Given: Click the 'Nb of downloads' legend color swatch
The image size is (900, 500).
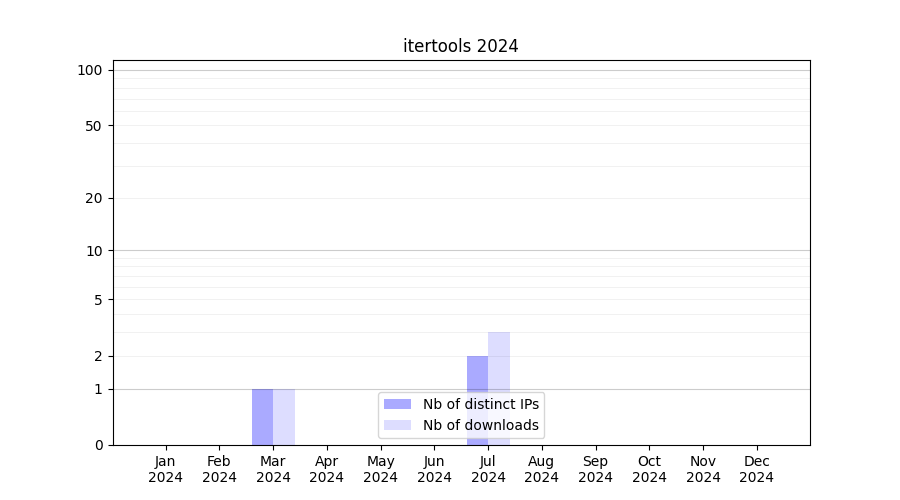Looking at the screenshot, I should (x=397, y=425).
